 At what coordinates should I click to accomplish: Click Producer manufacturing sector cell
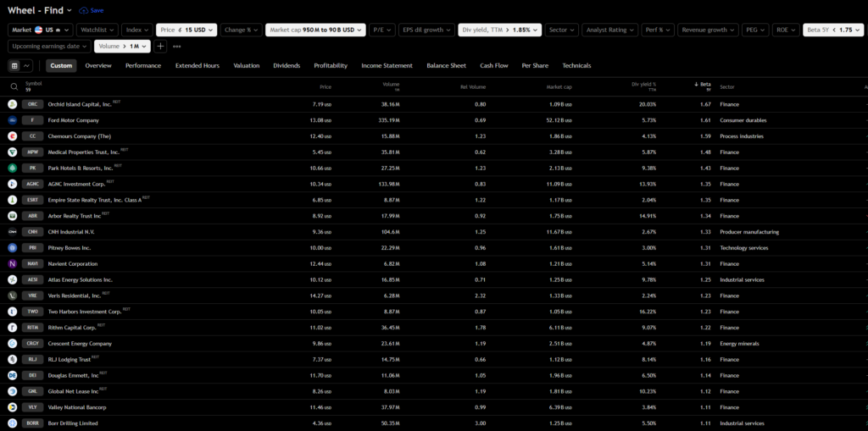(749, 232)
